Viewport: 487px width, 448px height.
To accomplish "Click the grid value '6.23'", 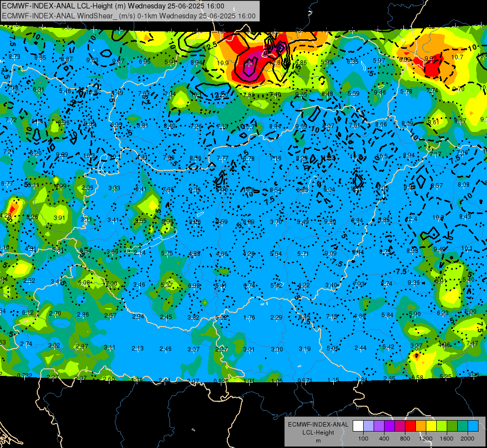I will coord(443,313).
